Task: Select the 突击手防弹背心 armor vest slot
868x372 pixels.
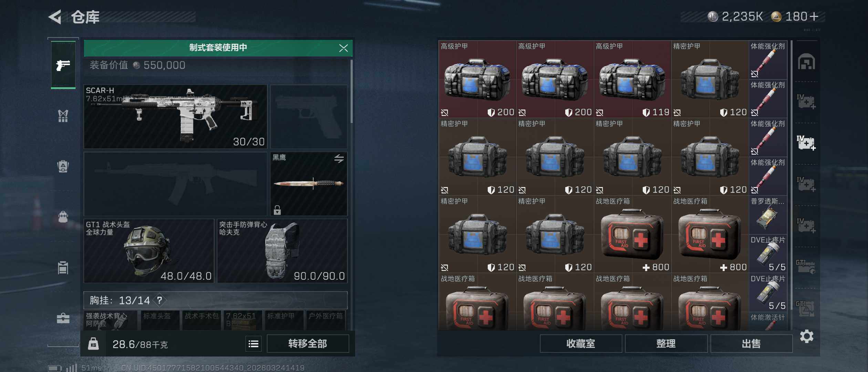Action: 282,251
